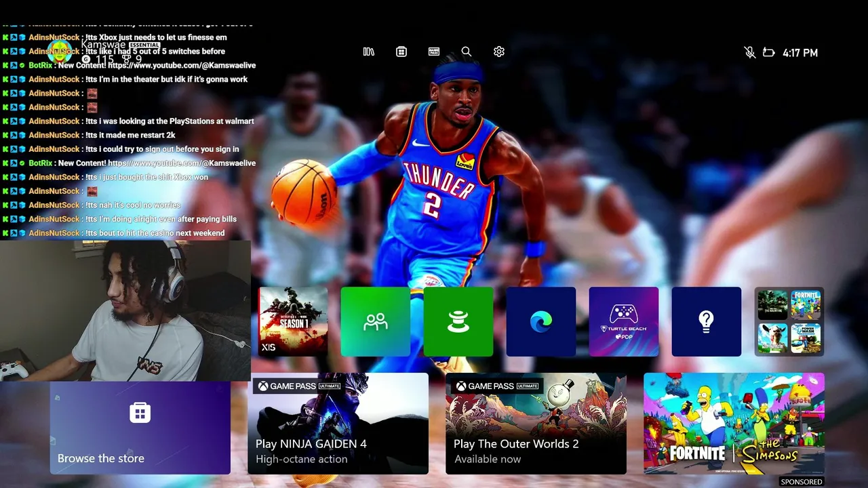Select chat message 'I'm in the theater'
The height and width of the screenshot is (488, 868).
[x=166, y=79]
